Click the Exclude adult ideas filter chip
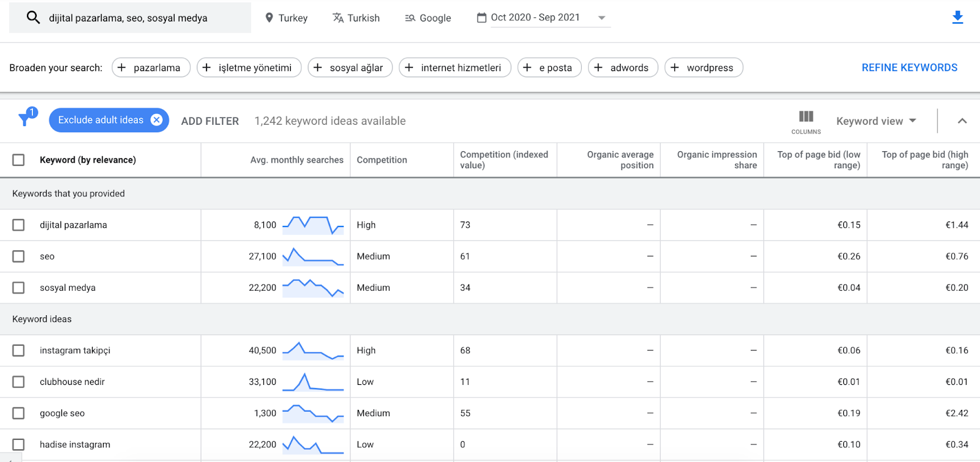The height and width of the screenshot is (462, 980). coord(108,120)
